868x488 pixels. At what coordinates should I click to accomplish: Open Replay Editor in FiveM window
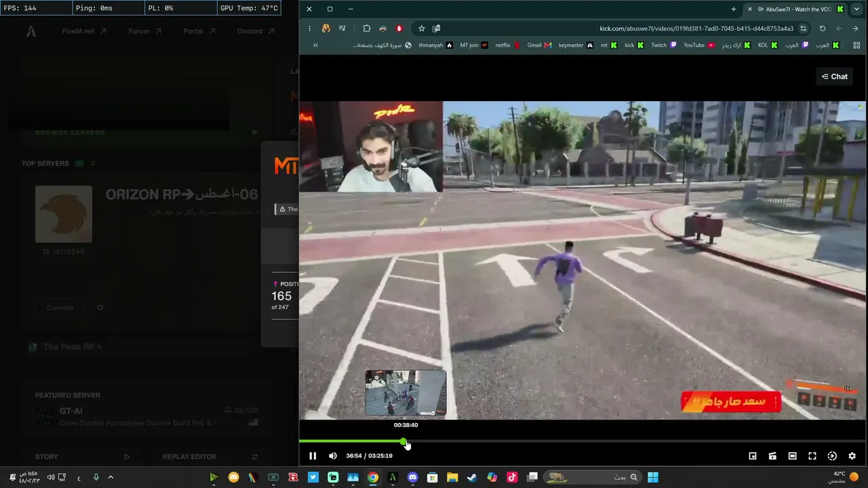click(x=210, y=457)
